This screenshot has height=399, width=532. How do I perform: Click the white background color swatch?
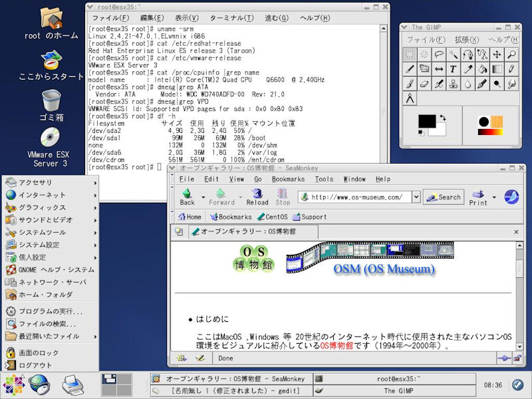(441, 131)
